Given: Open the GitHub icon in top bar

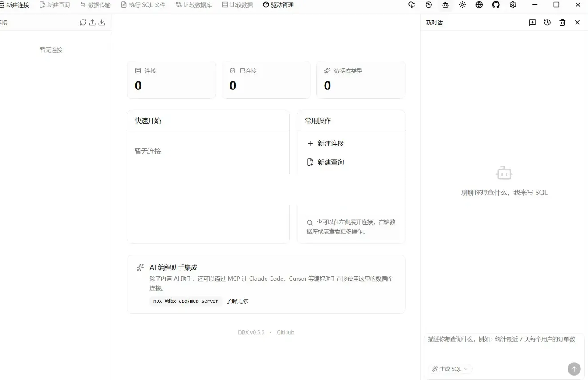Looking at the screenshot, I should coord(496,5).
